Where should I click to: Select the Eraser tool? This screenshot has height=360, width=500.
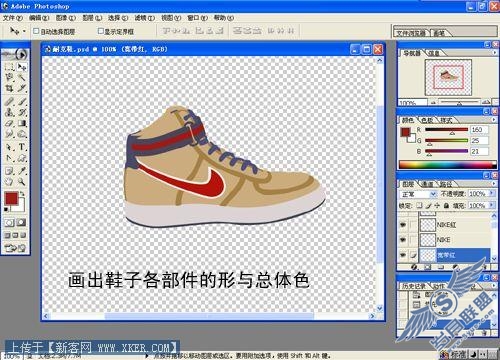(9, 123)
